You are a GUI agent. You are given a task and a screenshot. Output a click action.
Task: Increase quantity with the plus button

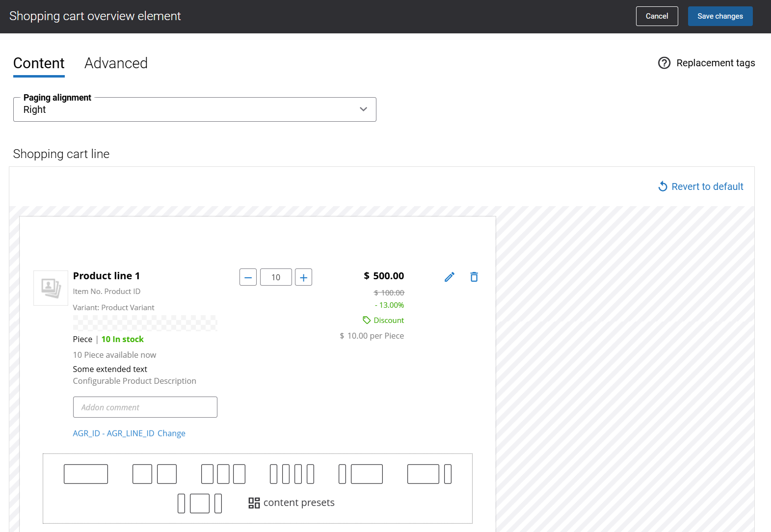303,277
